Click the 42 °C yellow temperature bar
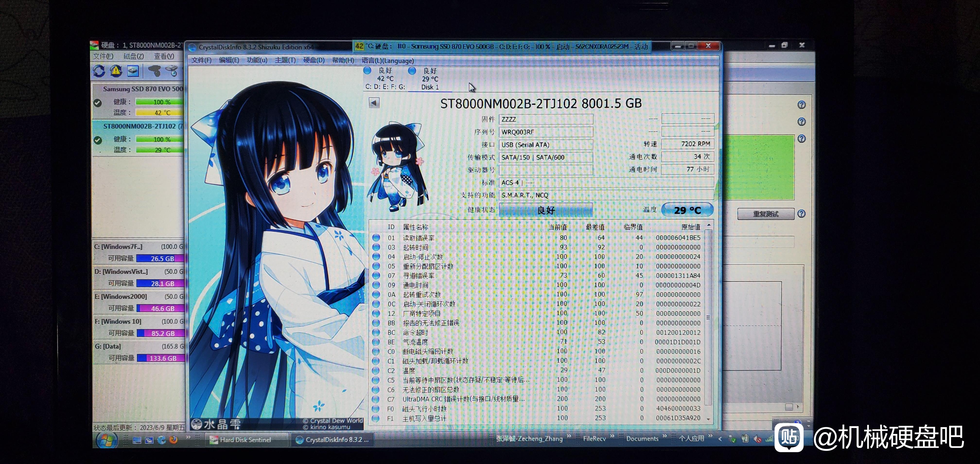 [160, 113]
